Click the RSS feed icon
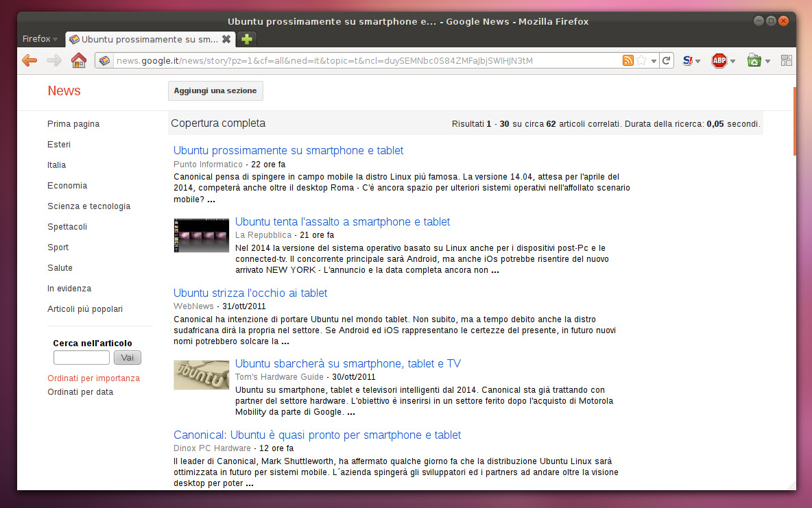 click(x=628, y=60)
